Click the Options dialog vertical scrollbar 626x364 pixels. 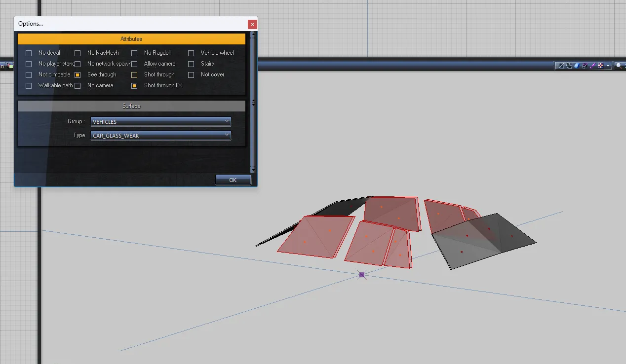(x=253, y=103)
